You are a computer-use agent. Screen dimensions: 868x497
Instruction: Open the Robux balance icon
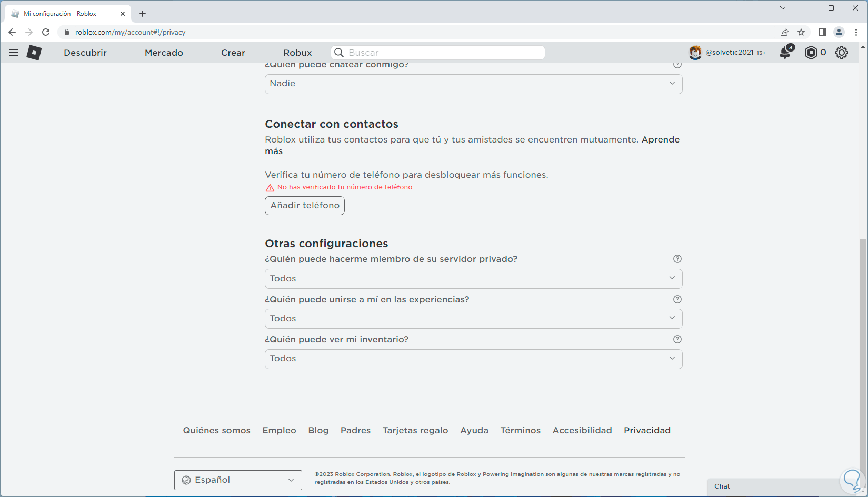pos(811,53)
